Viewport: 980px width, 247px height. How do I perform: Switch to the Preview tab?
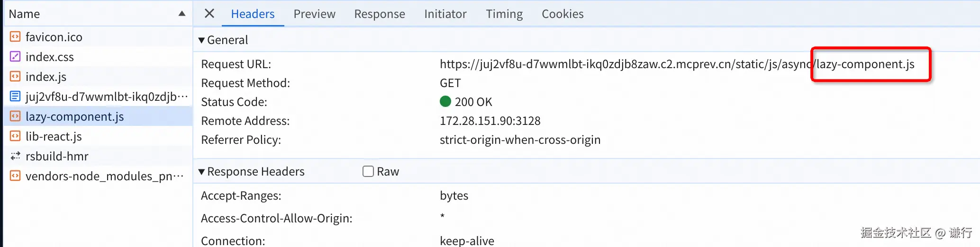314,14
